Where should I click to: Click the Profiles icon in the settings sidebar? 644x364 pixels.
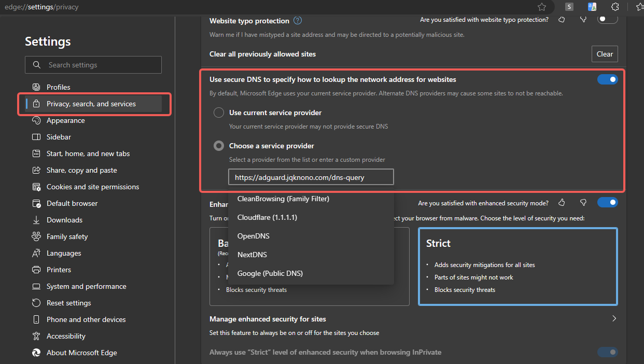pyautogui.click(x=36, y=87)
